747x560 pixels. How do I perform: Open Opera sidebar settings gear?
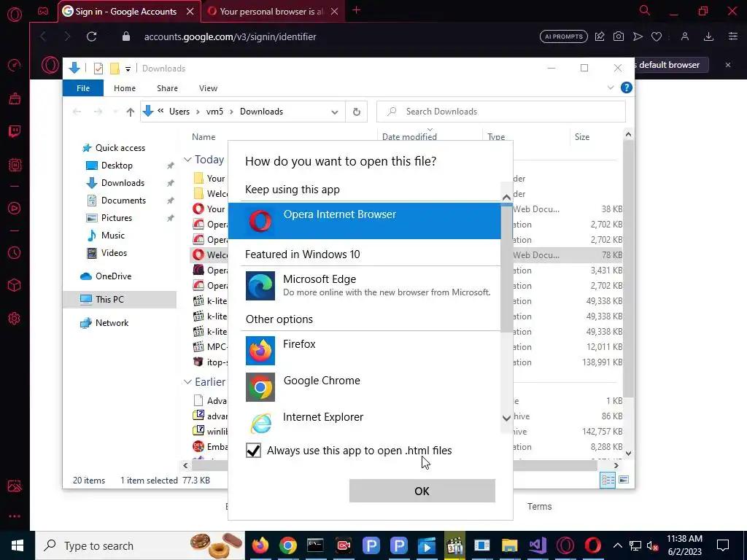tap(15, 318)
